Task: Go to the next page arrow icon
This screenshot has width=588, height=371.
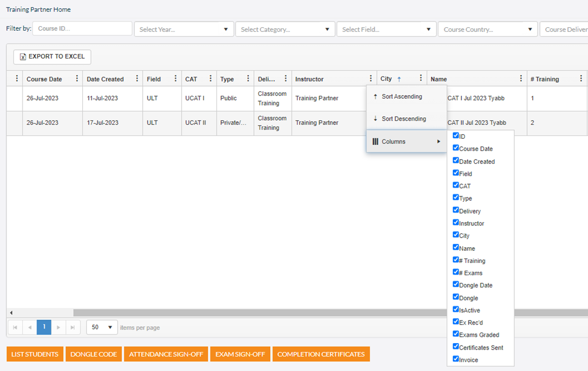Action: point(59,327)
